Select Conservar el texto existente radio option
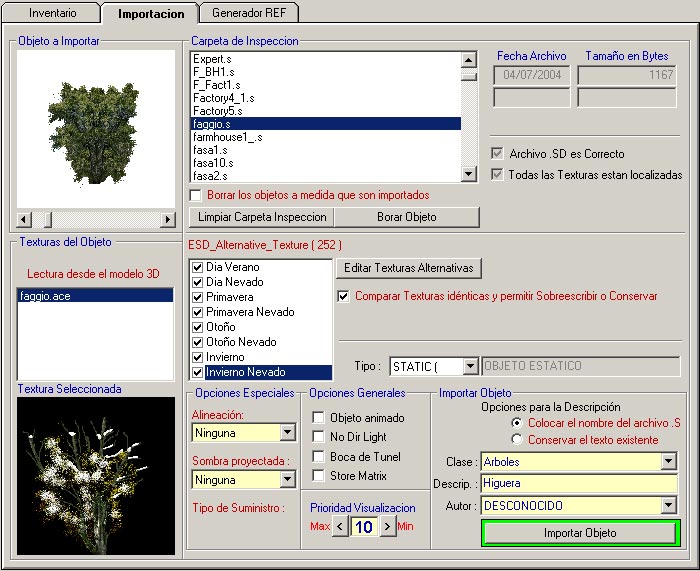 pos(517,439)
